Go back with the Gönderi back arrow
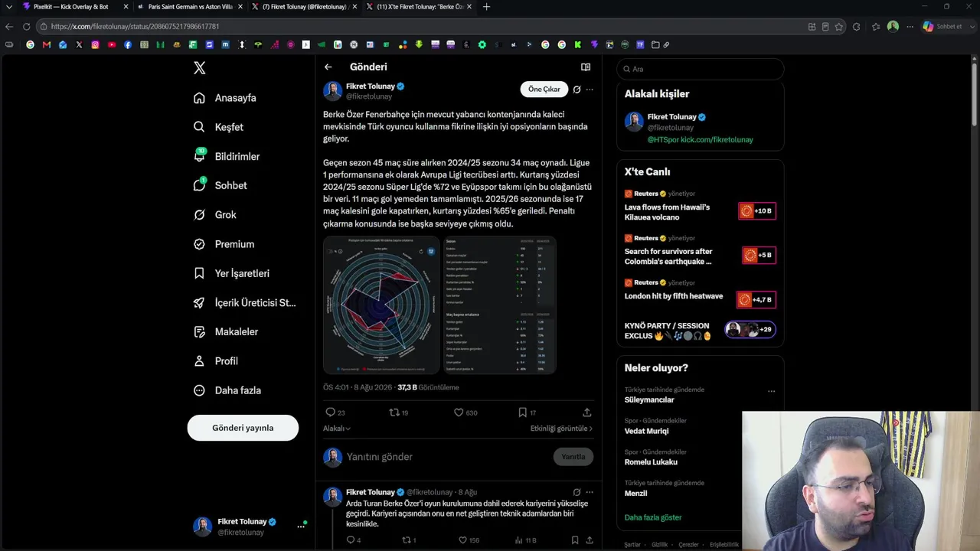The height and width of the screenshot is (551, 980). (328, 67)
